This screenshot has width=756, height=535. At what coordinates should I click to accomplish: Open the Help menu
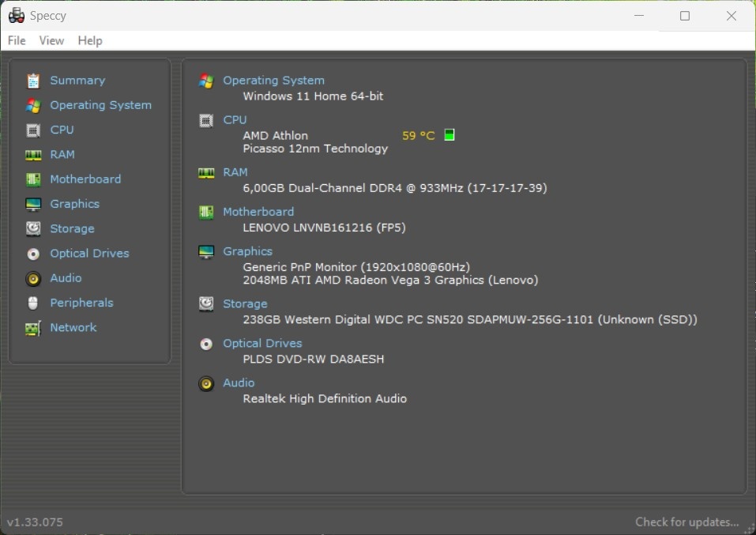click(89, 40)
